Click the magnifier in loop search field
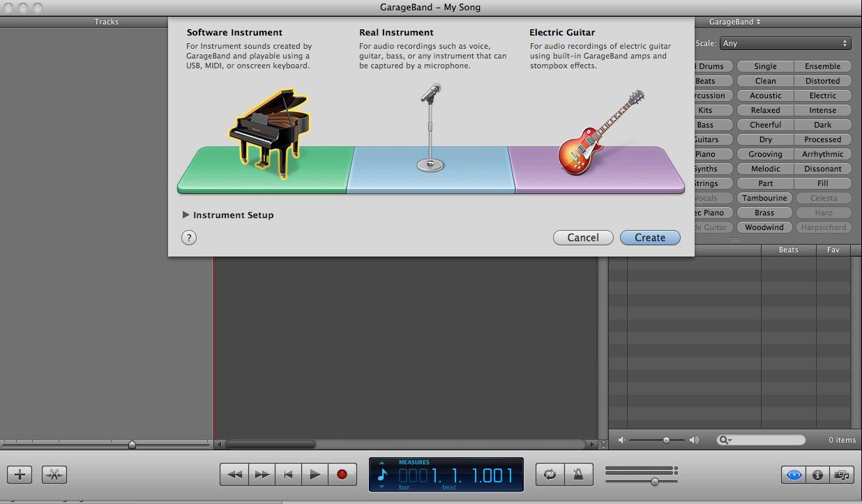The width and height of the screenshot is (862, 504). [725, 440]
